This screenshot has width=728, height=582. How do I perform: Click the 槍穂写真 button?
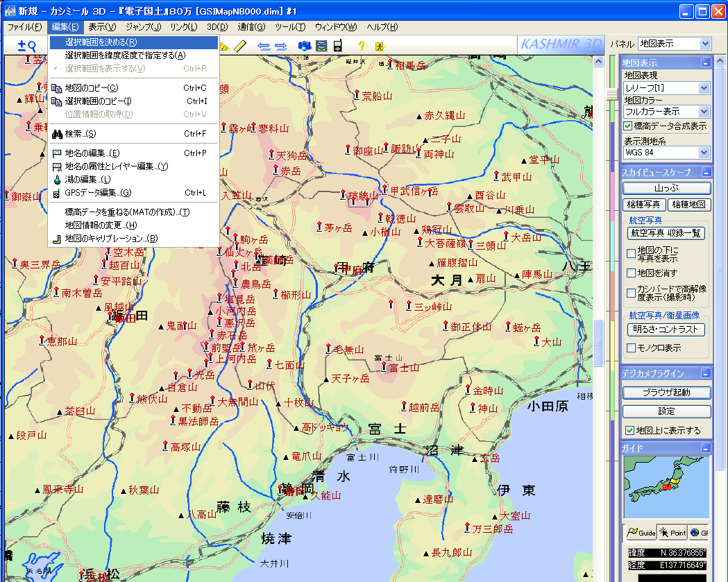tap(643, 205)
